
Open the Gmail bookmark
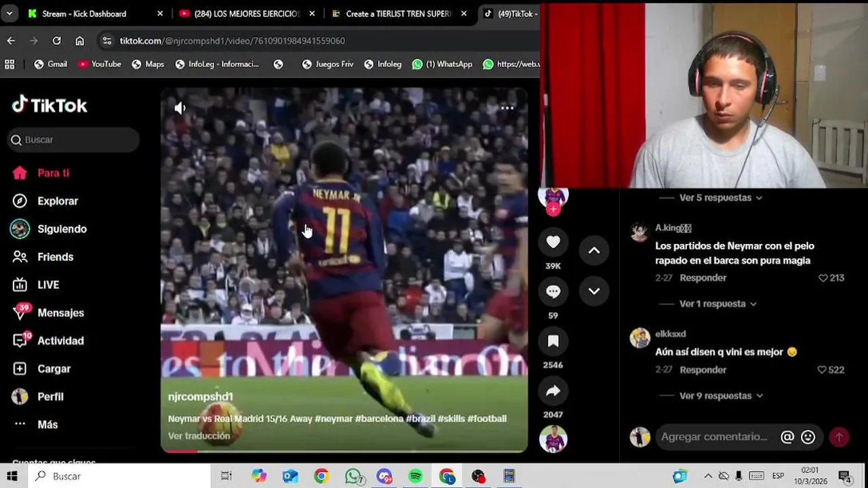pos(50,64)
